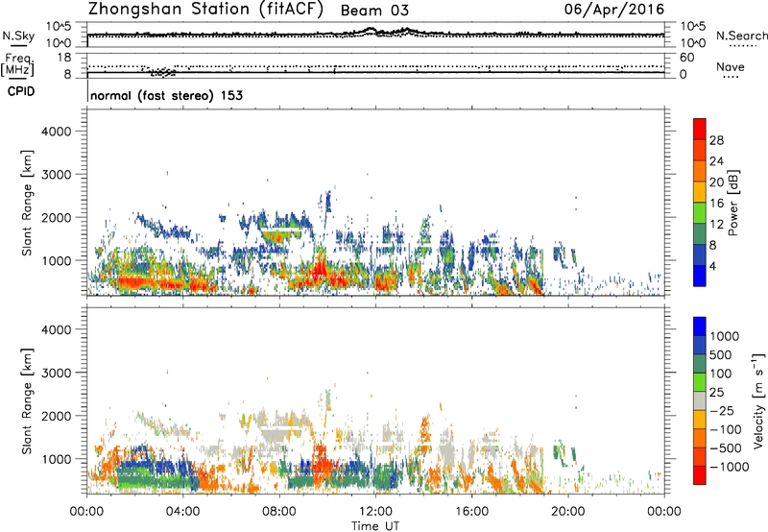
Task: Click the 'N.Search' legend label
Action: [x=741, y=36]
